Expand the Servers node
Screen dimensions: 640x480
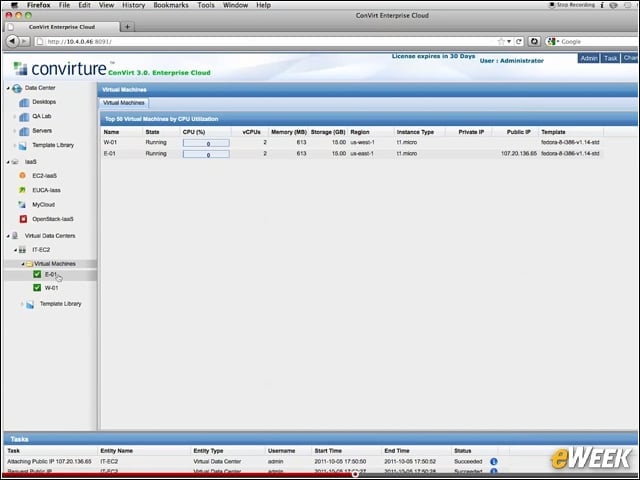[x=15, y=131]
